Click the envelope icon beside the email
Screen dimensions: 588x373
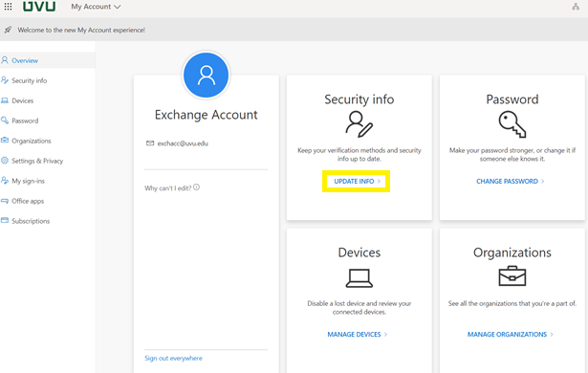click(150, 143)
